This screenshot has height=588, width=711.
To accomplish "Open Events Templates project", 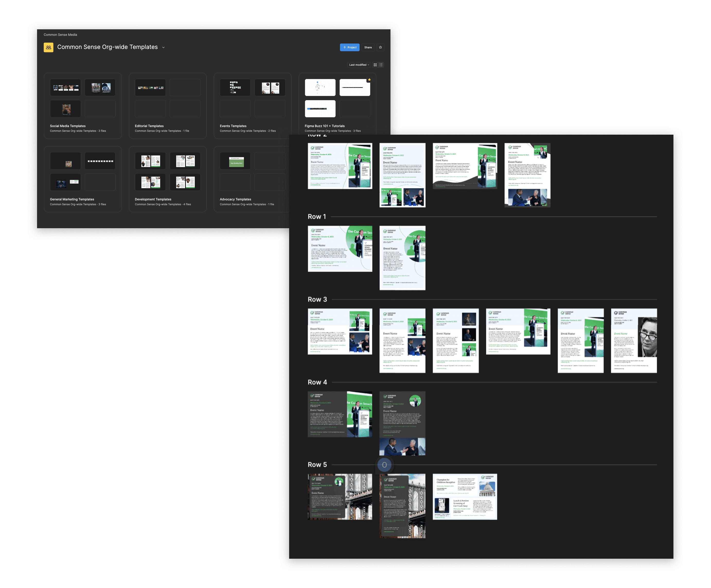I will coord(233,126).
